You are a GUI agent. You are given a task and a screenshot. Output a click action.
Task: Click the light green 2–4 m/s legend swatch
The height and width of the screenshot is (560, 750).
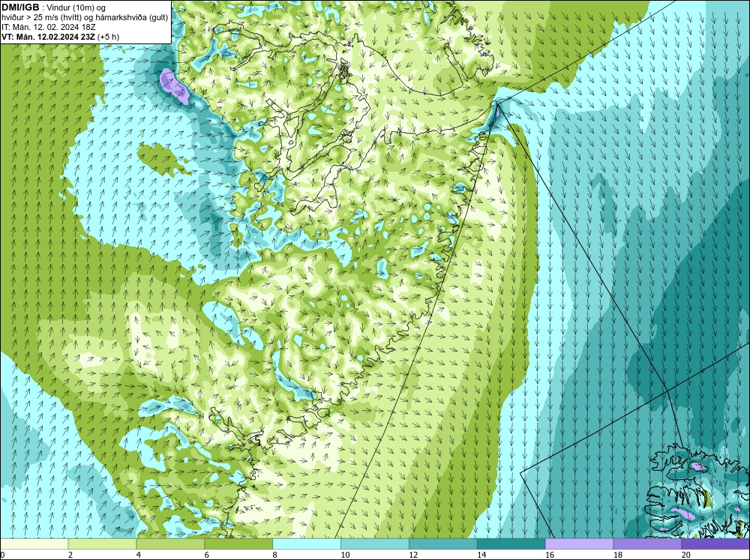102,544
